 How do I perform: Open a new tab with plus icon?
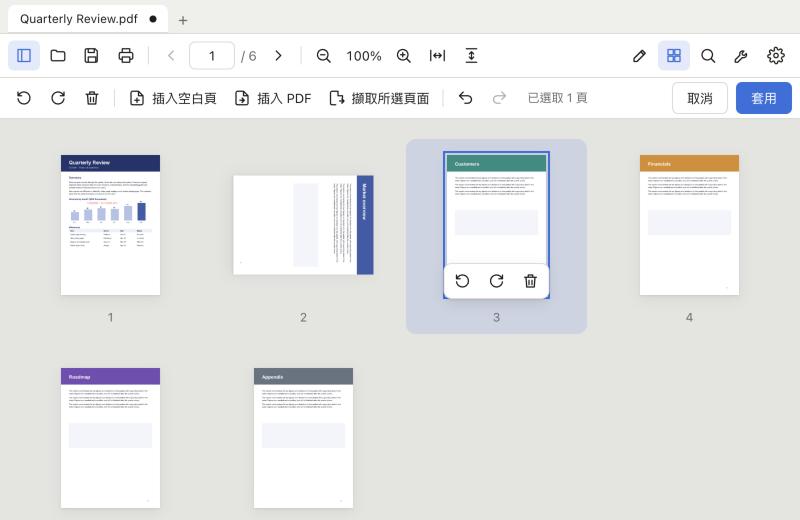[183, 20]
